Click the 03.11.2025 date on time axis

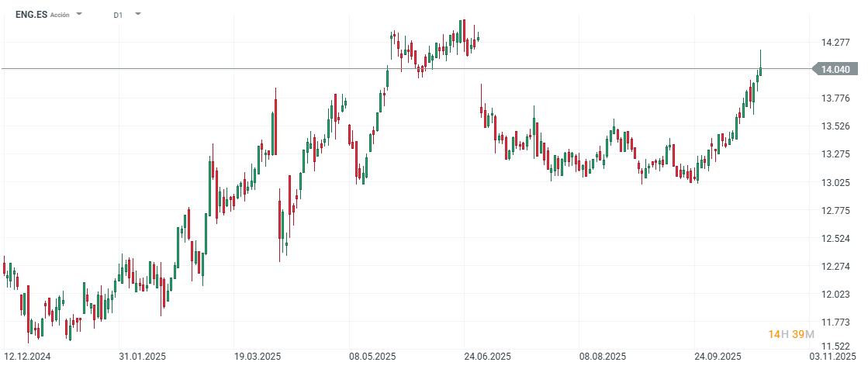834,357
